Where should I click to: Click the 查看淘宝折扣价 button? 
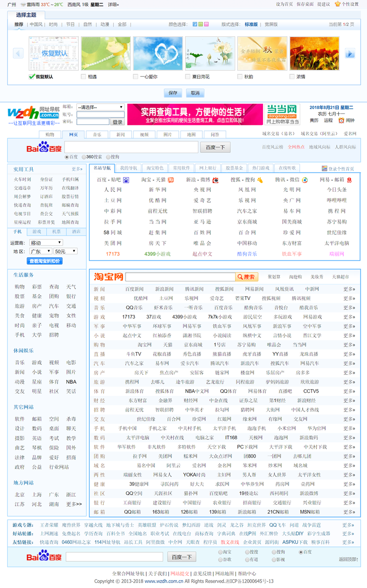tap(44, 261)
